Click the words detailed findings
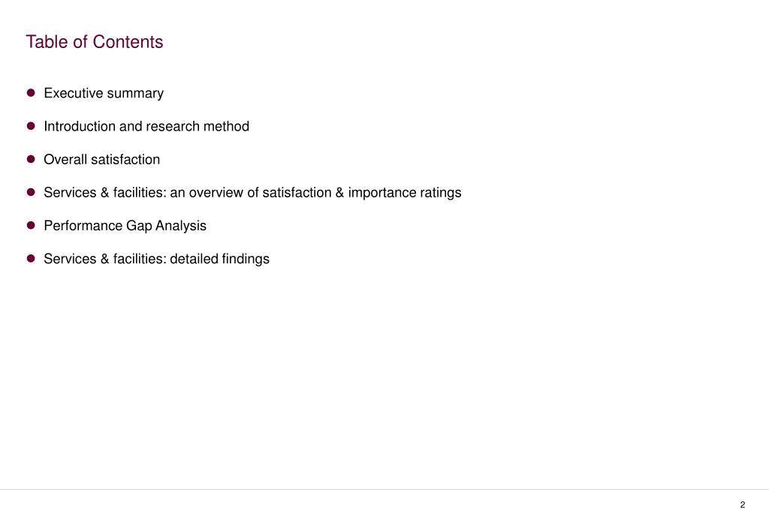This screenshot has width=769, height=532. pos(220,259)
